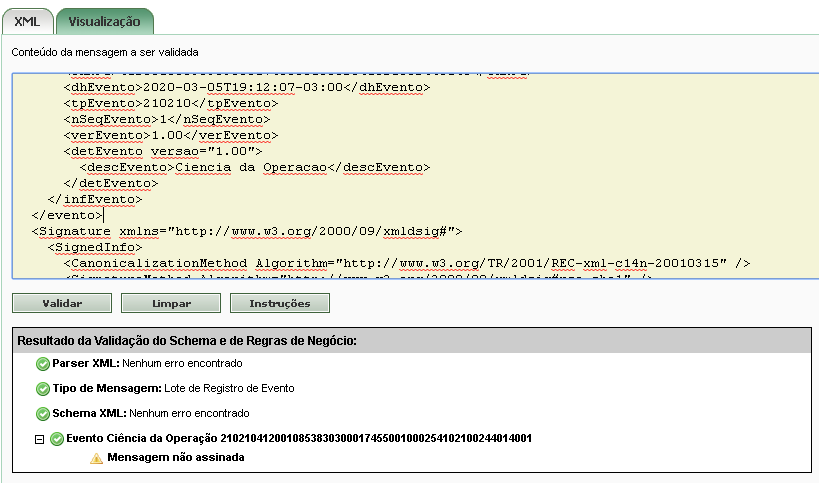The image size is (819, 483).
Task: Click the Evento Ciência da Operação check icon
Action: click(x=57, y=439)
